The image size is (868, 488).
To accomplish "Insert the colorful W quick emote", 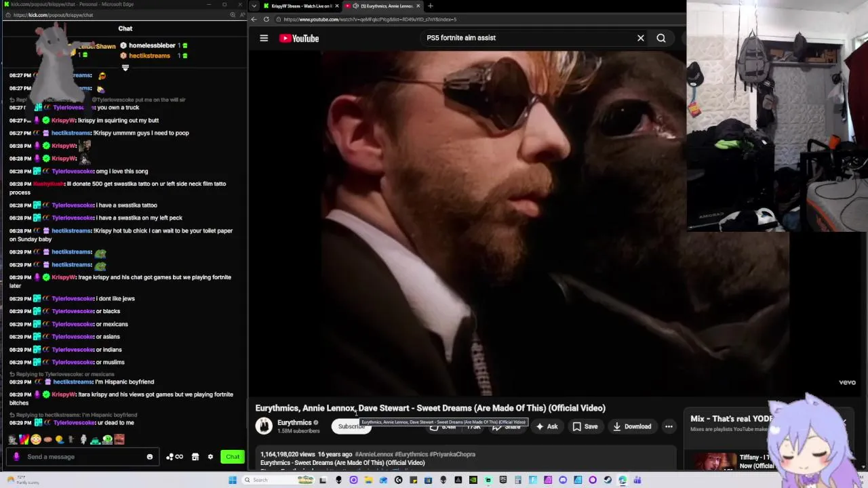I will click(x=24, y=439).
